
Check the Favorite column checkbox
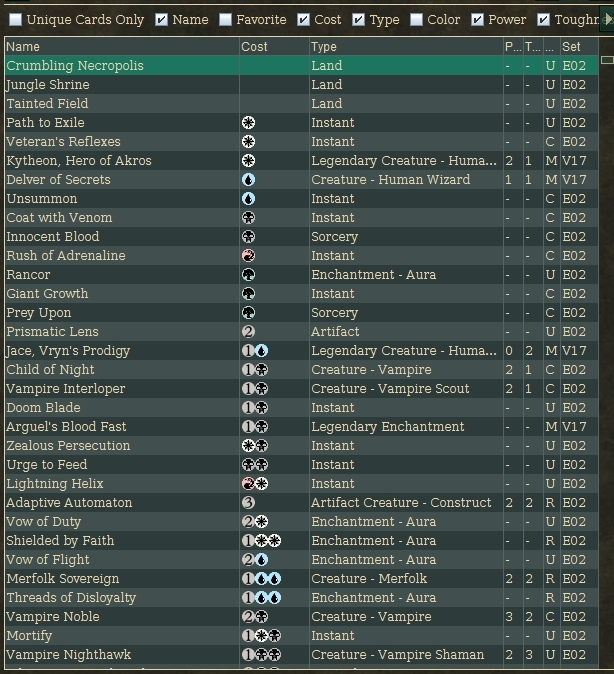click(x=225, y=19)
